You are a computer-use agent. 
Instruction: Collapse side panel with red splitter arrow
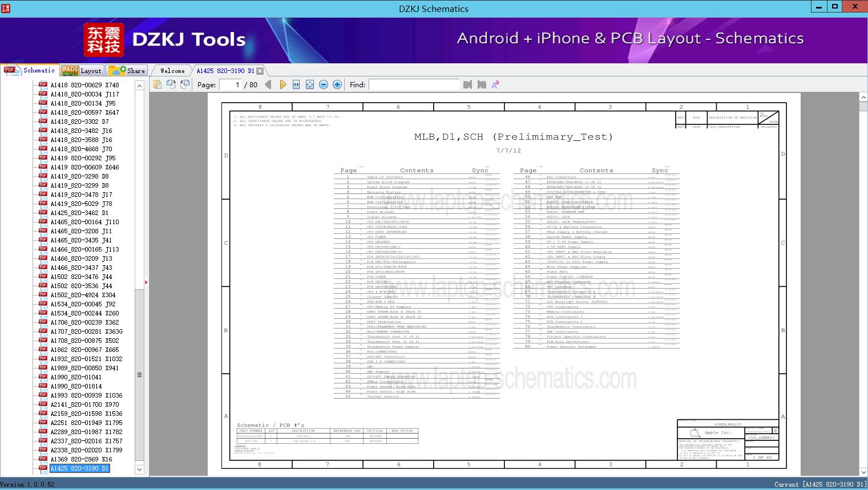pyautogui.click(x=147, y=282)
